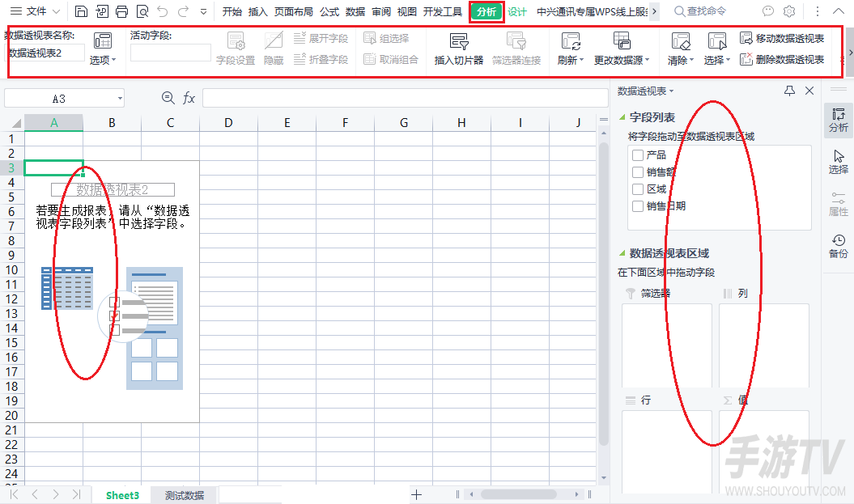
Task: Click the 属性 sidebar icon
Action: 838,204
